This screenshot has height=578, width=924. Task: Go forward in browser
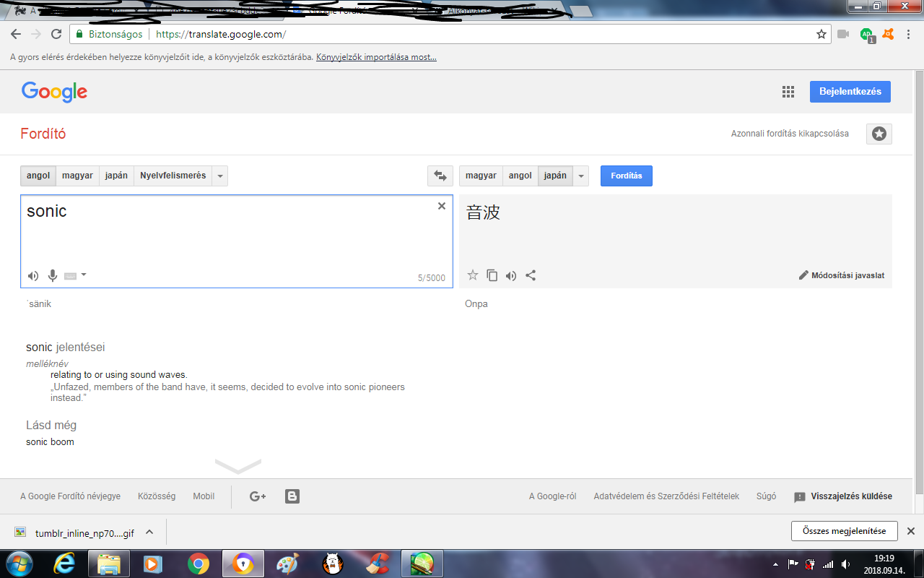pos(36,34)
